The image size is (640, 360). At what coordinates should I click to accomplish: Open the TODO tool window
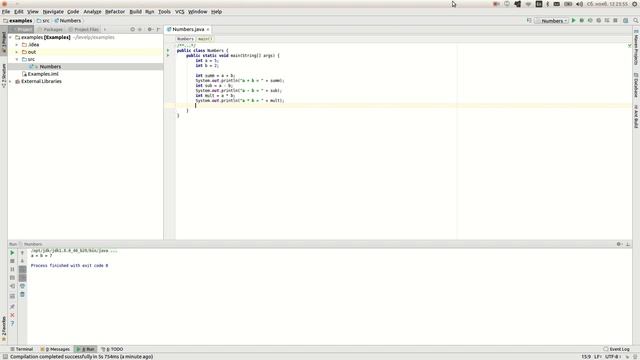coord(112,349)
